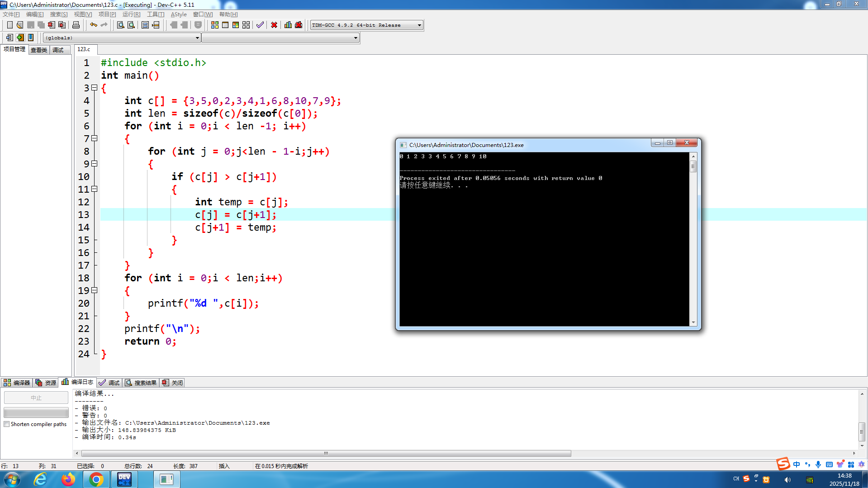Undo the last edit via toolbar arrow
Image resolution: width=868 pixels, height=488 pixels.
click(94, 25)
